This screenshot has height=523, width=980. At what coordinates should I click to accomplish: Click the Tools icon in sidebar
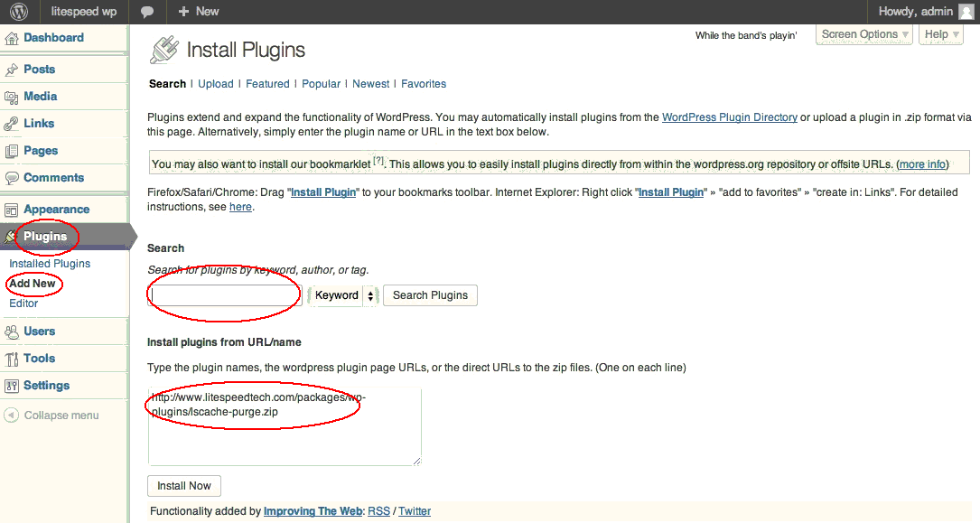[x=11, y=359]
